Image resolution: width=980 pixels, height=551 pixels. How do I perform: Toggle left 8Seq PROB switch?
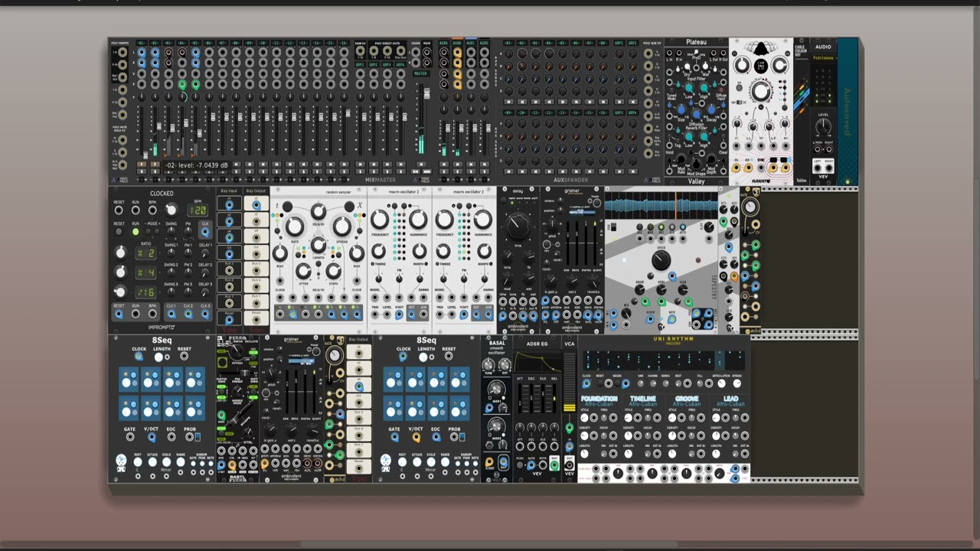[x=198, y=437]
